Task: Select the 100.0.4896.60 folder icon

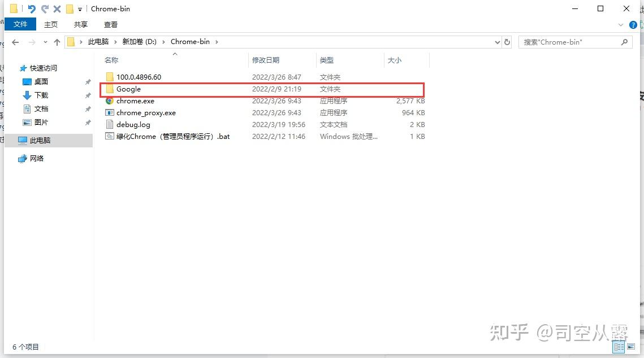Action: (x=110, y=77)
